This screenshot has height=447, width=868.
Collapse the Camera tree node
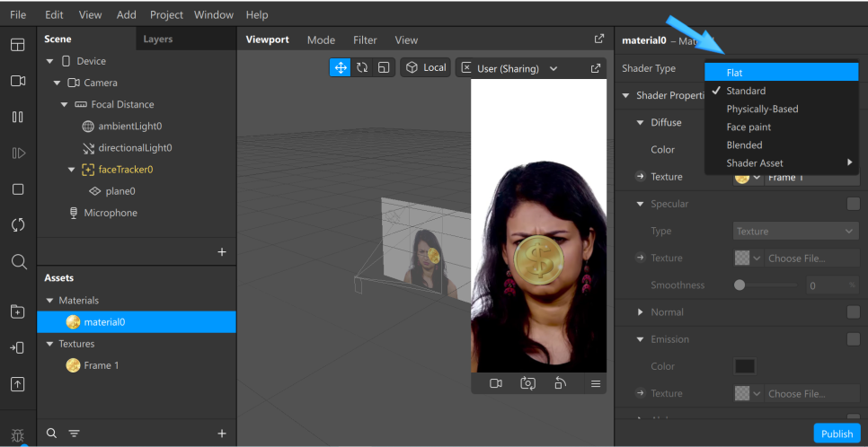(57, 83)
